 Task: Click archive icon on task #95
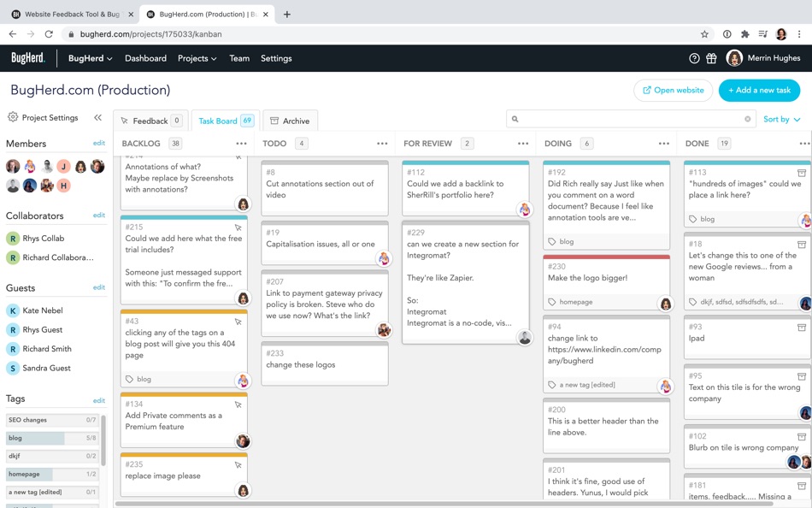[802, 376]
